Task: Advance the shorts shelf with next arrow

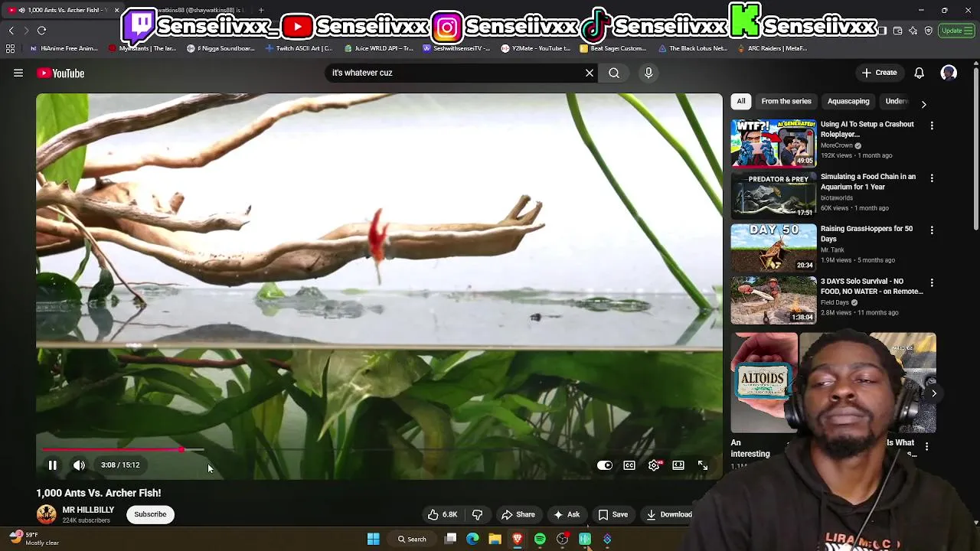Action: [x=933, y=393]
